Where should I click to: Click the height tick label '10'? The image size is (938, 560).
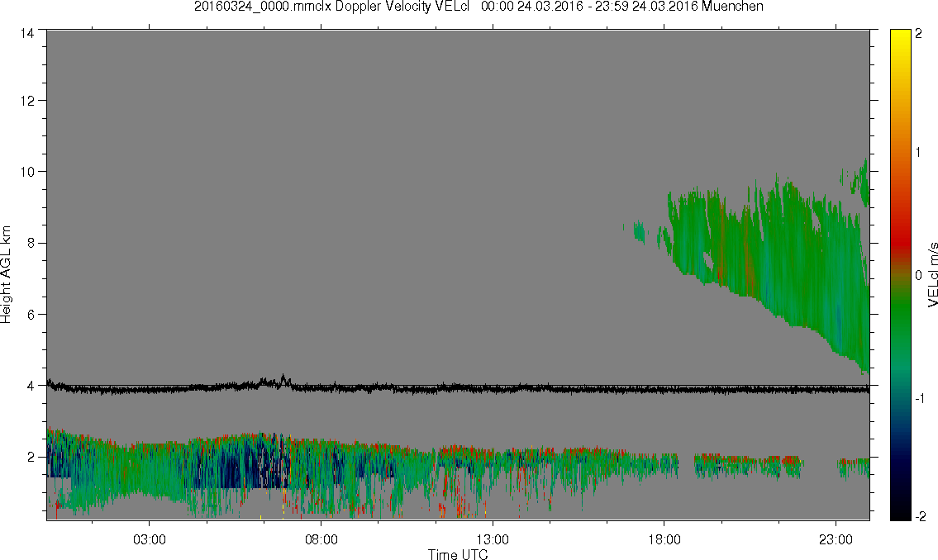[x=27, y=172]
